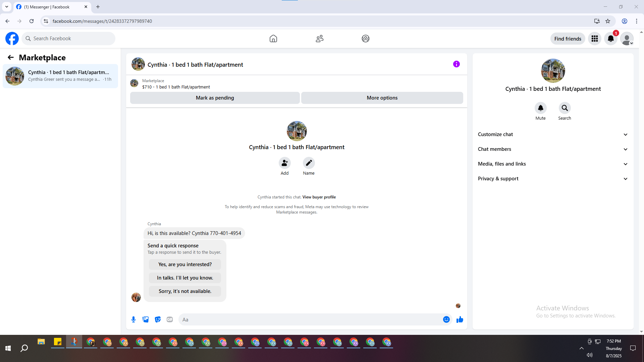Click the chat header listing avatar
This screenshot has height=362, width=644.
click(138, 64)
